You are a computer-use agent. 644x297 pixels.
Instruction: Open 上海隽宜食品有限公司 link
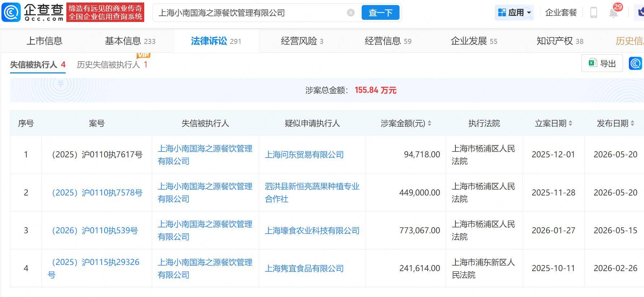304,268
